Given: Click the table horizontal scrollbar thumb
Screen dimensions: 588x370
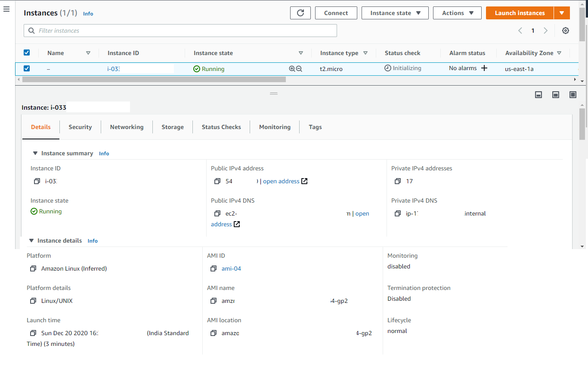Looking at the screenshot, I should tap(154, 79).
